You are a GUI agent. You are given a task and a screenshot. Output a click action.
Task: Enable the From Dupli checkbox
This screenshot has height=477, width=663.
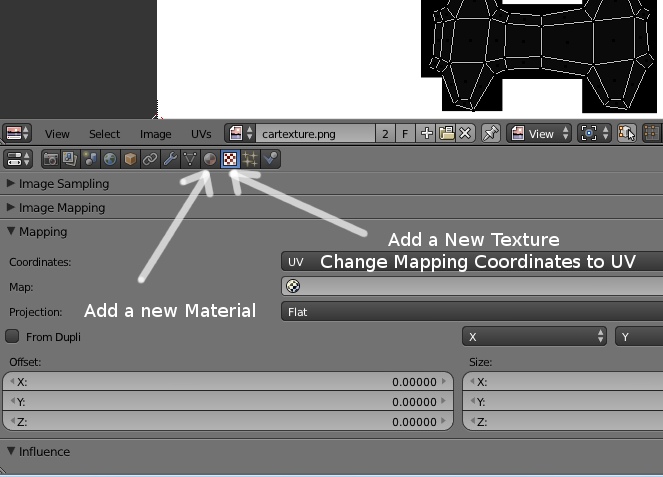point(13,337)
